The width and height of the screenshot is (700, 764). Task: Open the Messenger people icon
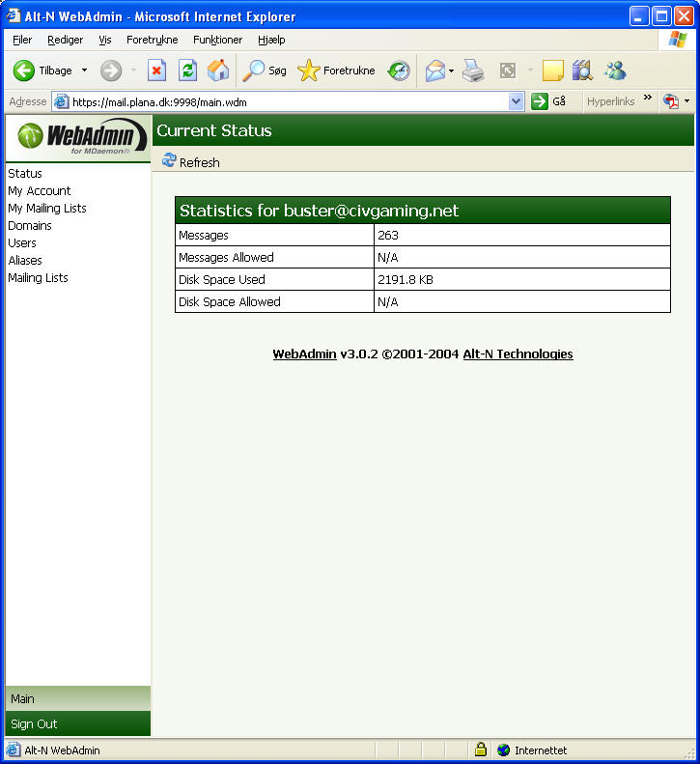[615, 71]
